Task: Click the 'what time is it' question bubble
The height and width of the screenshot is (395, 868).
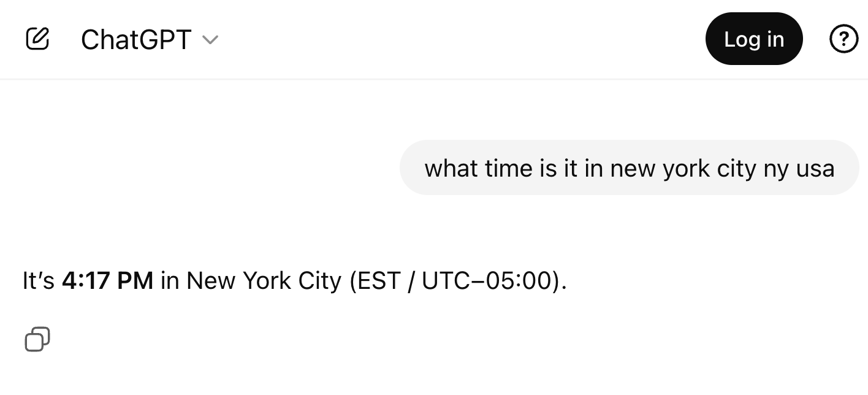Action: click(x=630, y=167)
